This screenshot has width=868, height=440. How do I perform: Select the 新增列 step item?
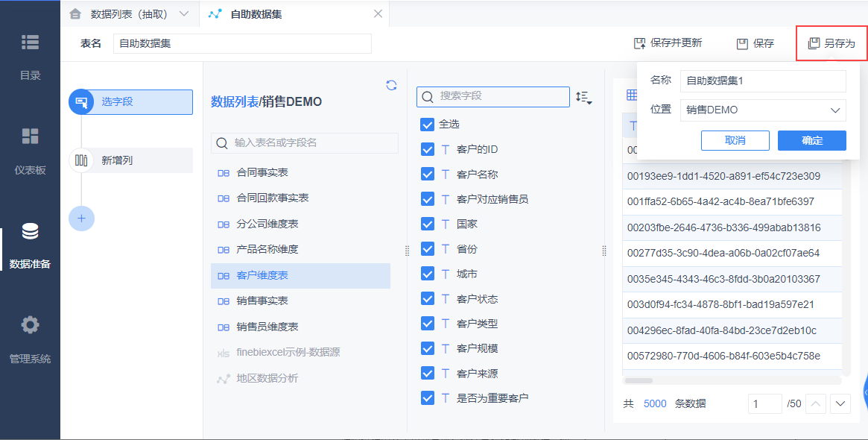coord(130,160)
